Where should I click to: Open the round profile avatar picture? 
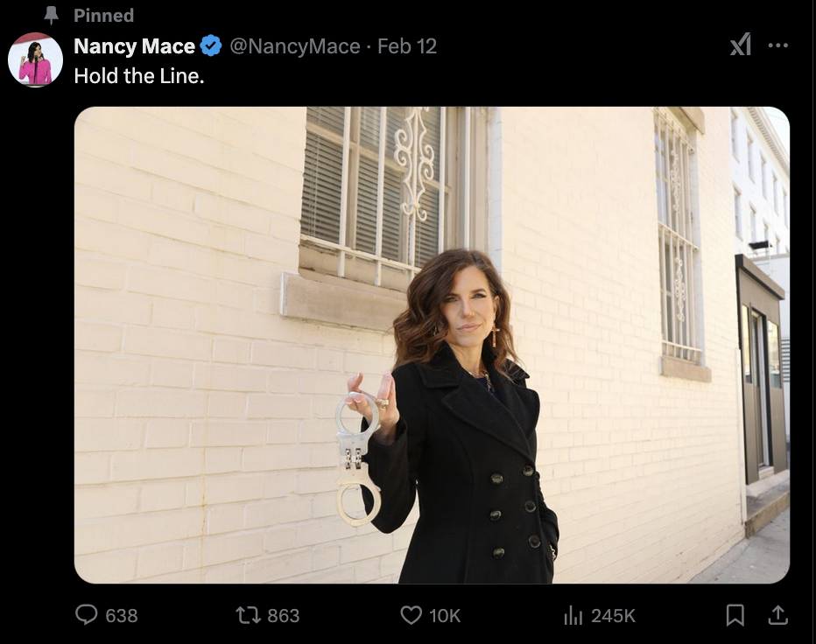pos(36,60)
